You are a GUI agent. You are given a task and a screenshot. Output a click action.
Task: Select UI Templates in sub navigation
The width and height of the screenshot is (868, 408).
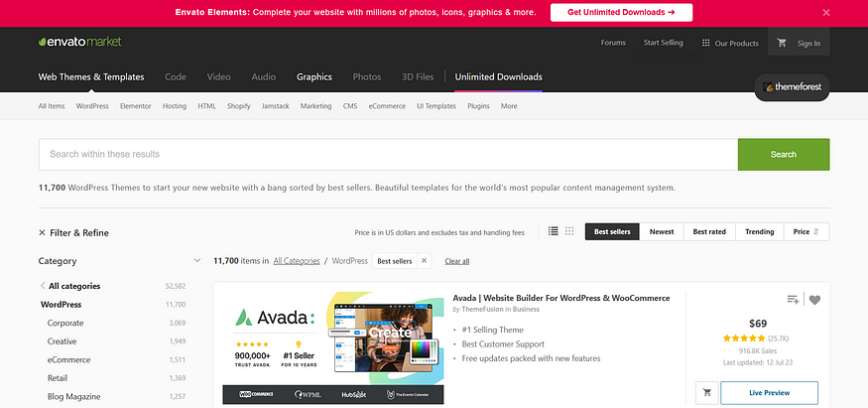coord(436,106)
